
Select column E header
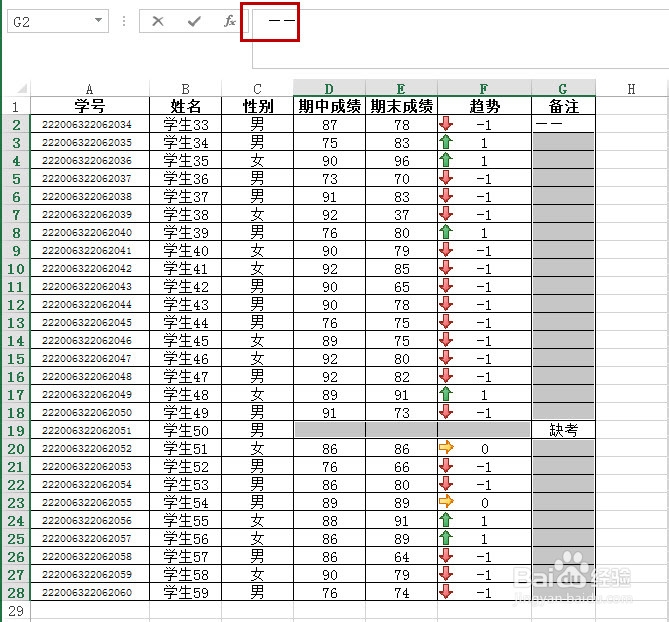pyautogui.click(x=401, y=88)
